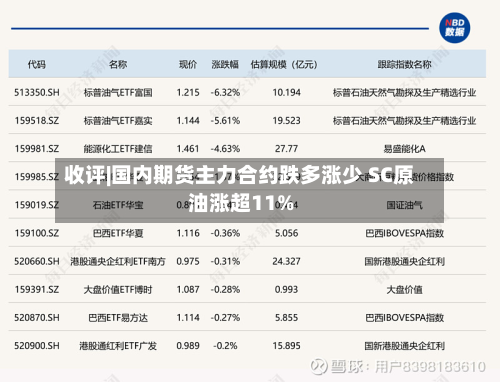This screenshot has height=382, width=500.
Task: Select the change value -0.28%
Action: 225,289
